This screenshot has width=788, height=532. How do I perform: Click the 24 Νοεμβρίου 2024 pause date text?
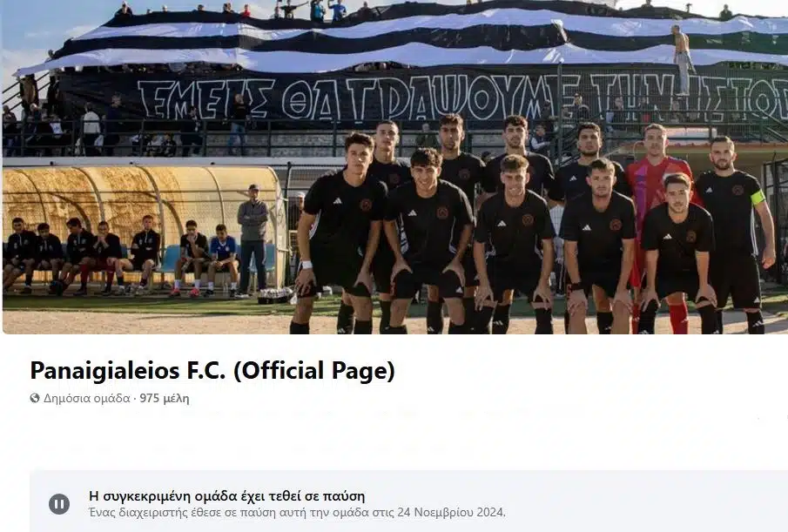(450, 512)
